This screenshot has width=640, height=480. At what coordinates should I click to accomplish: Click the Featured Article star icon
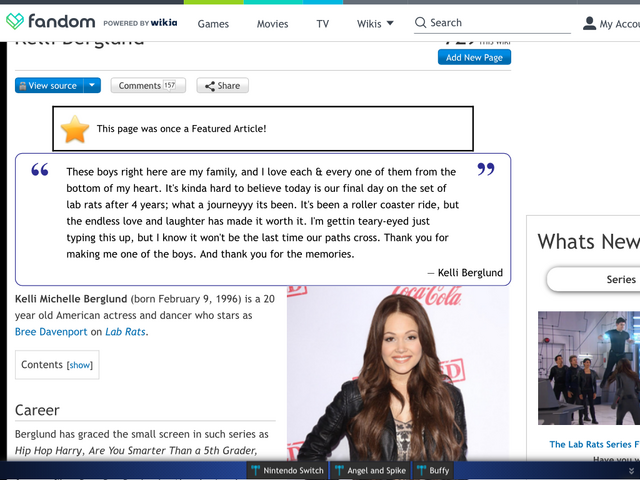point(75,129)
